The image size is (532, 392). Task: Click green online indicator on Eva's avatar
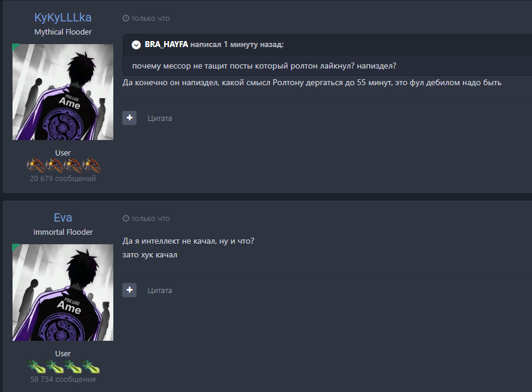(x=15, y=247)
